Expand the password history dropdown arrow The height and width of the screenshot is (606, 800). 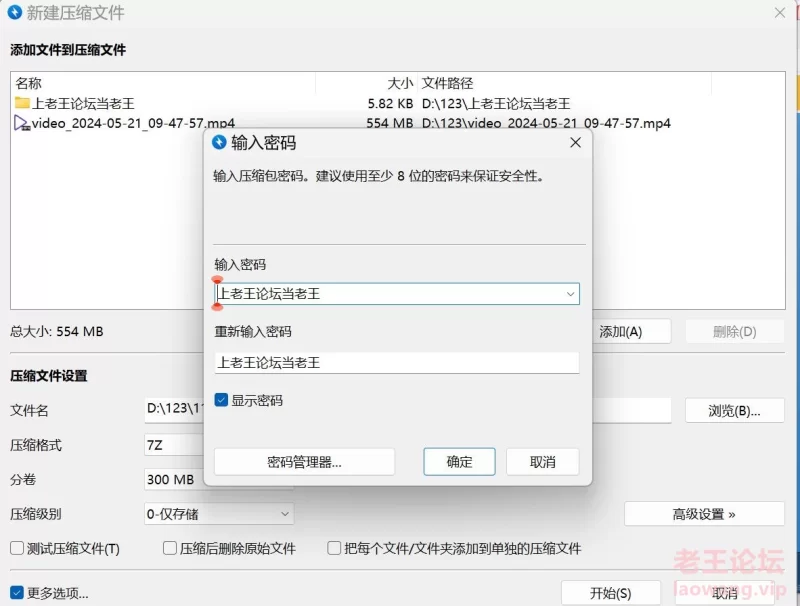[x=570, y=294]
